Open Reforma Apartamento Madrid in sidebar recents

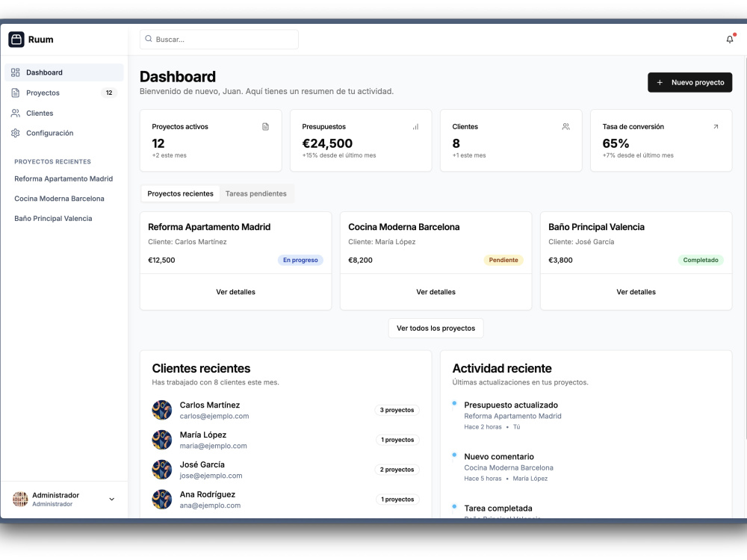point(63,179)
